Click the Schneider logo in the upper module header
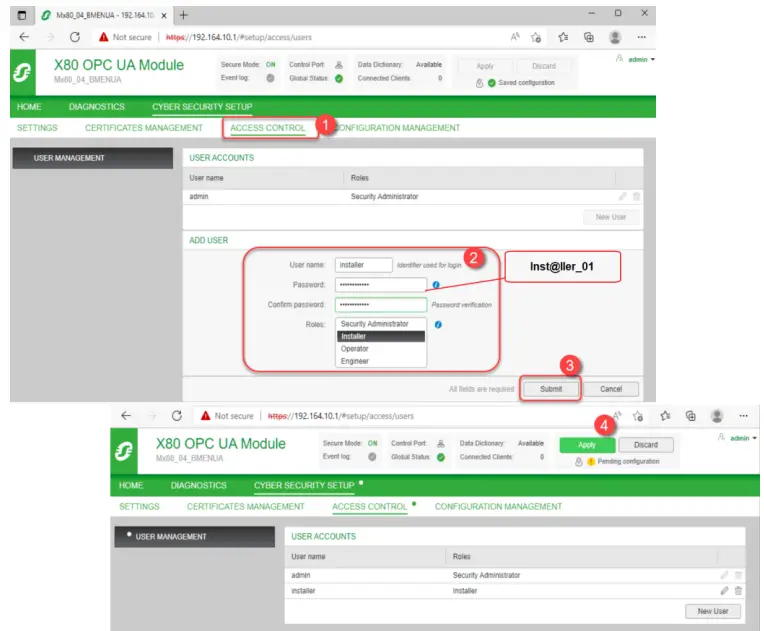This screenshot has height=631, width=764. [x=22, y=73]
